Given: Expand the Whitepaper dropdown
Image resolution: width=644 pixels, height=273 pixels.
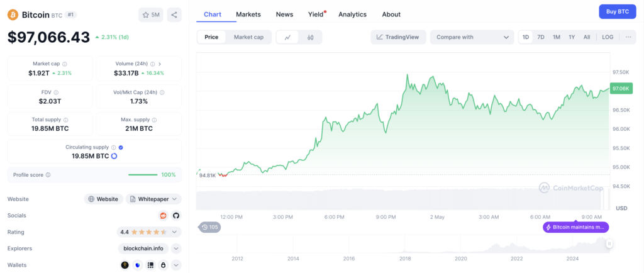Looking at the screenshot, I should tap(153, 199).
